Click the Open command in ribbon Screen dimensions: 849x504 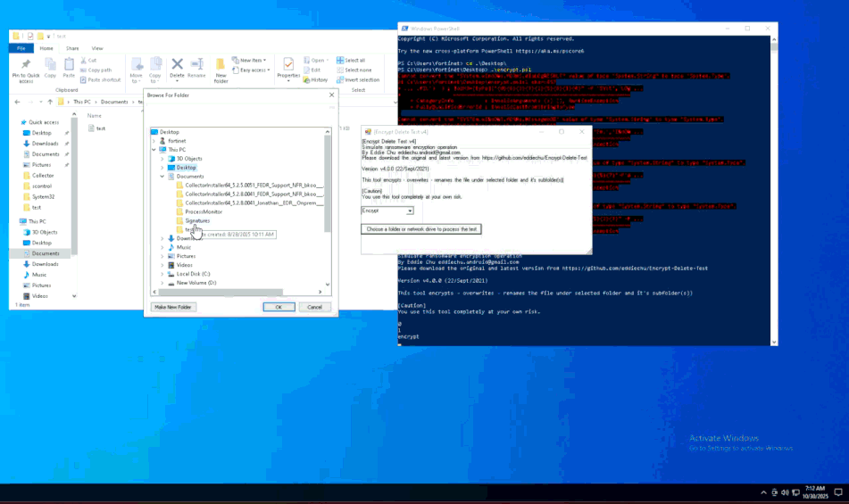click(x=316, y=61)
